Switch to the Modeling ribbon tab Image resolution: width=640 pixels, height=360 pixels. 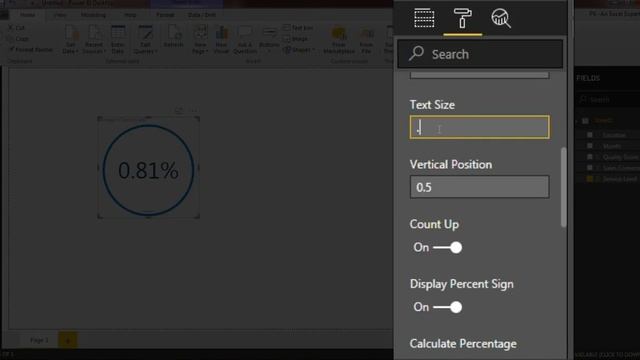[x=93, y=15]
